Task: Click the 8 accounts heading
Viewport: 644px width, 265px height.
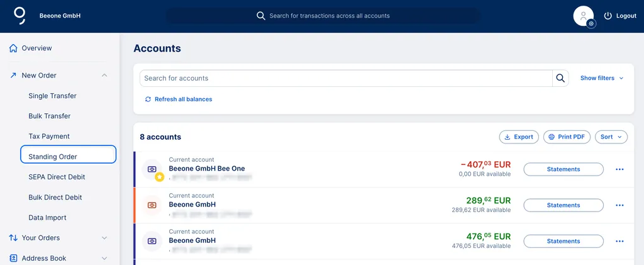Action: [160, 137]
